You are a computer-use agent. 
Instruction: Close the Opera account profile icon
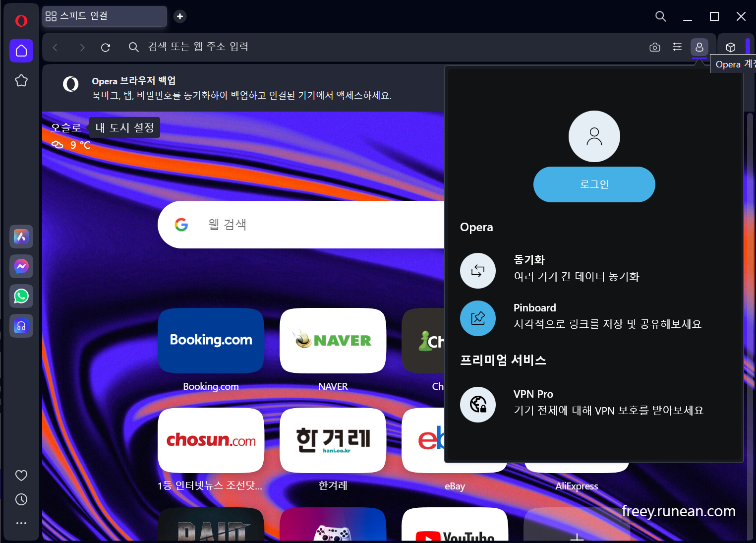point(699,47)
